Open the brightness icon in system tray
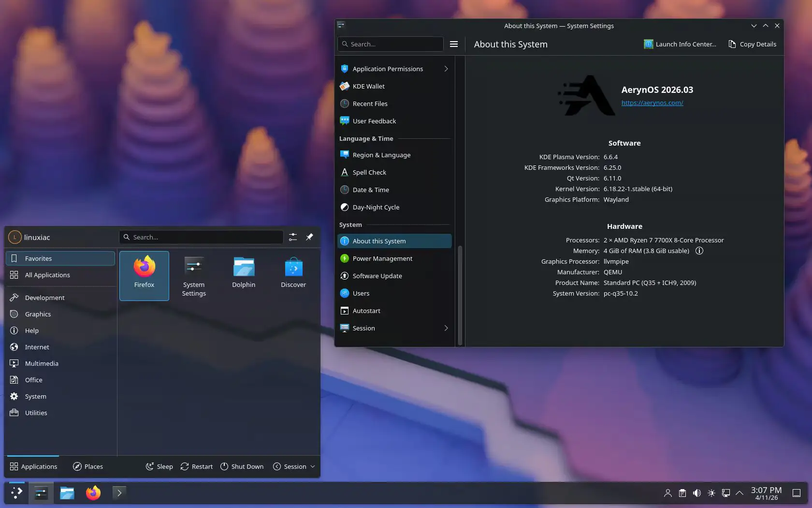 pyautogui.click(x=711, y=493)
